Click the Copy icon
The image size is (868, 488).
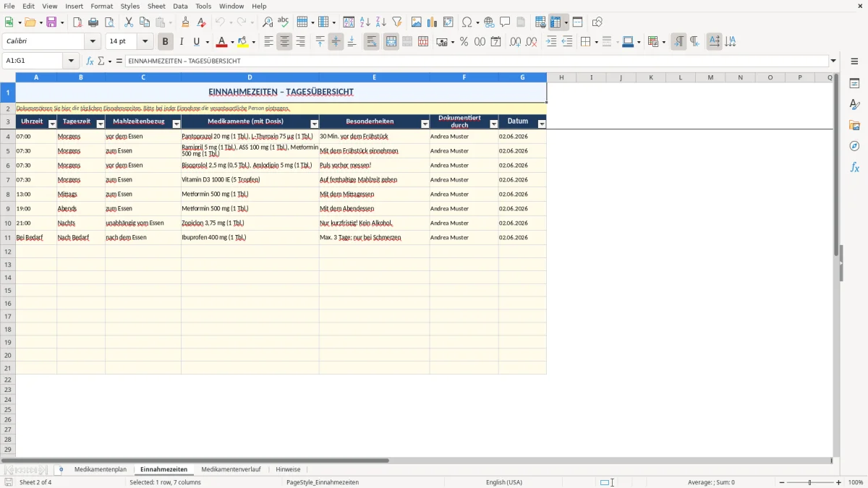(x=145, y=22)
